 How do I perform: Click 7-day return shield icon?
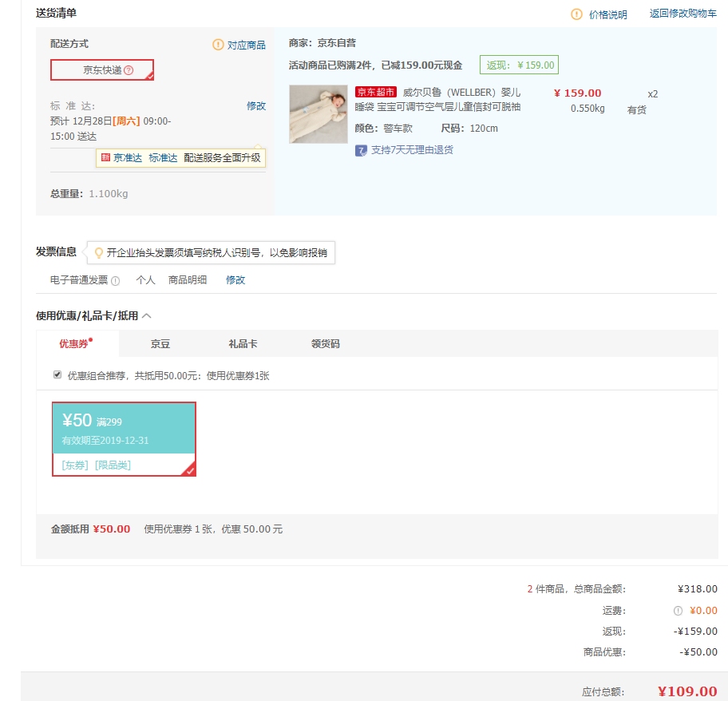point(361,150)
